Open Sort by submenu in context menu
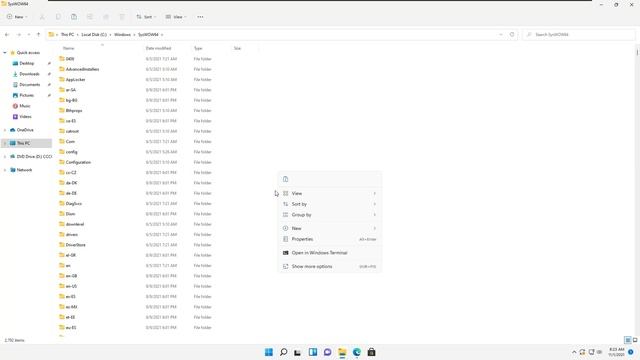Viewport: 640px width, 360px height. 330,204
